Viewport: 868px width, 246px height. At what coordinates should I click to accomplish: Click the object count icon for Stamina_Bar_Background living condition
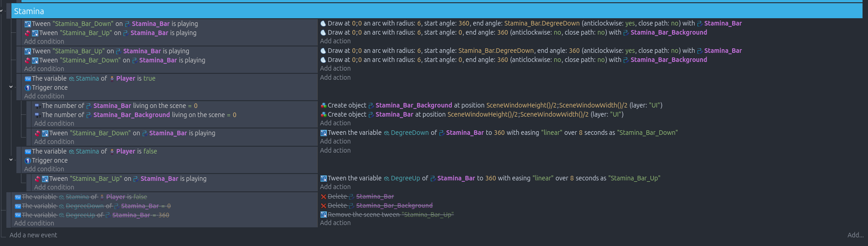pyautogui.click(x=37, y=115)
